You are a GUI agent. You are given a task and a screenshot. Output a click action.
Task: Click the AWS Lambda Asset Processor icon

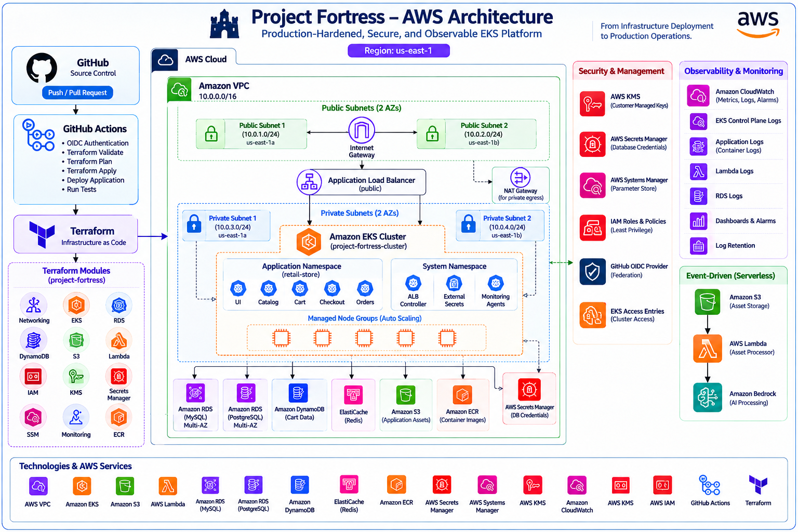tap(707, 348)
